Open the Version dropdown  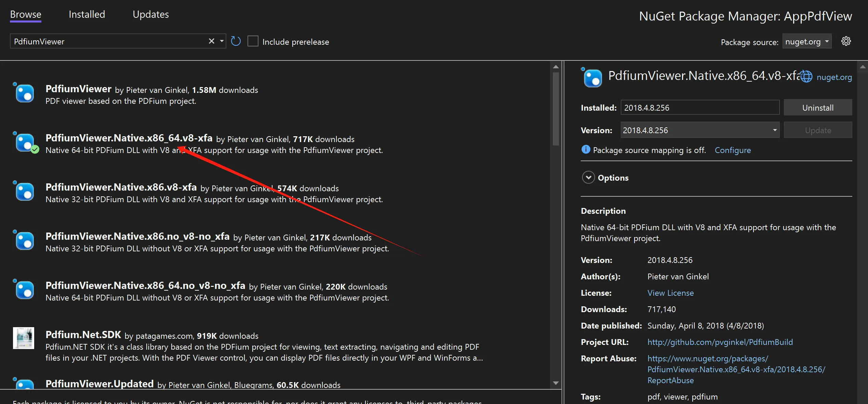[700, 130]
